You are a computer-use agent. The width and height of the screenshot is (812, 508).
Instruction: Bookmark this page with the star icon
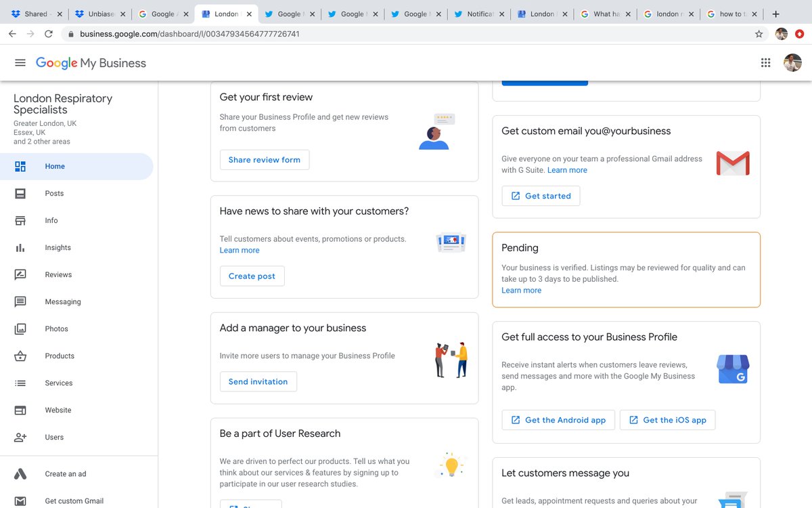coord(759,33)
